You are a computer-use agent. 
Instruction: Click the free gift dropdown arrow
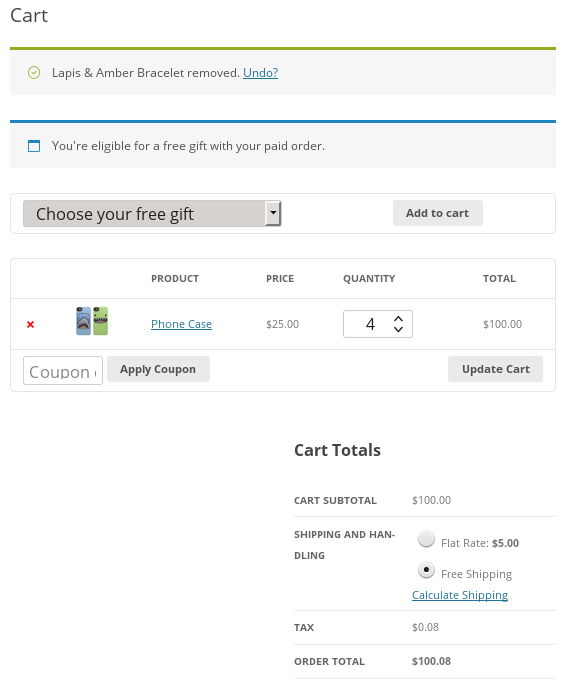tap(273, 213)
